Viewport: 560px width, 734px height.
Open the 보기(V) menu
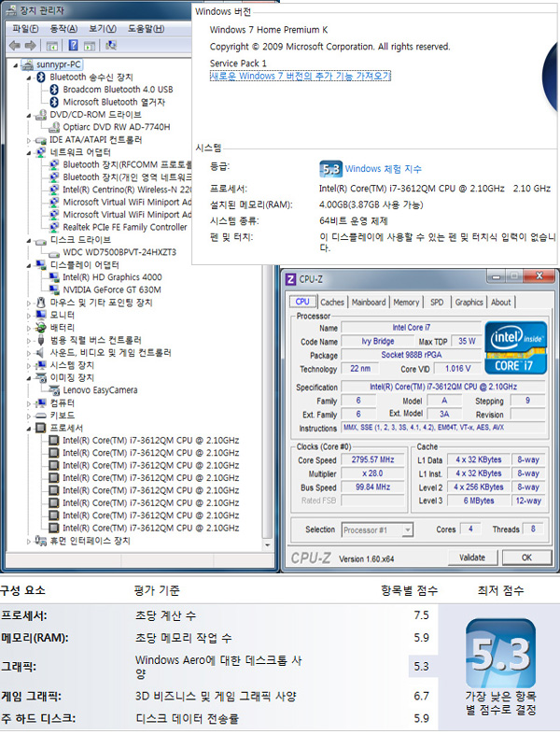[102, 28]
